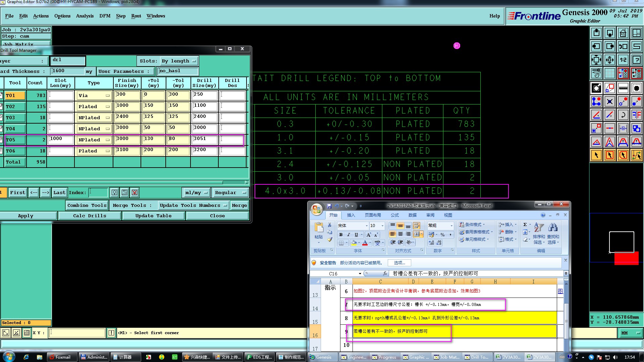Viewport: 644px width, 362px height.
Task: Open the T02 'Plated' type dropdown
Action: click(94, 106)
